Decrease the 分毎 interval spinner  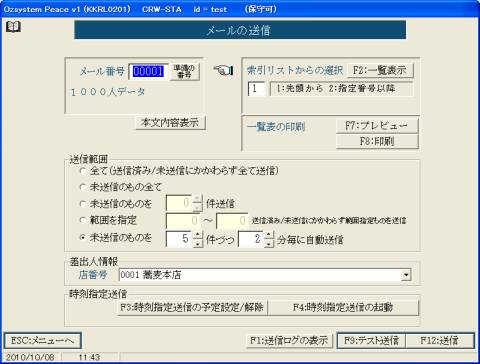coord(269,244)
